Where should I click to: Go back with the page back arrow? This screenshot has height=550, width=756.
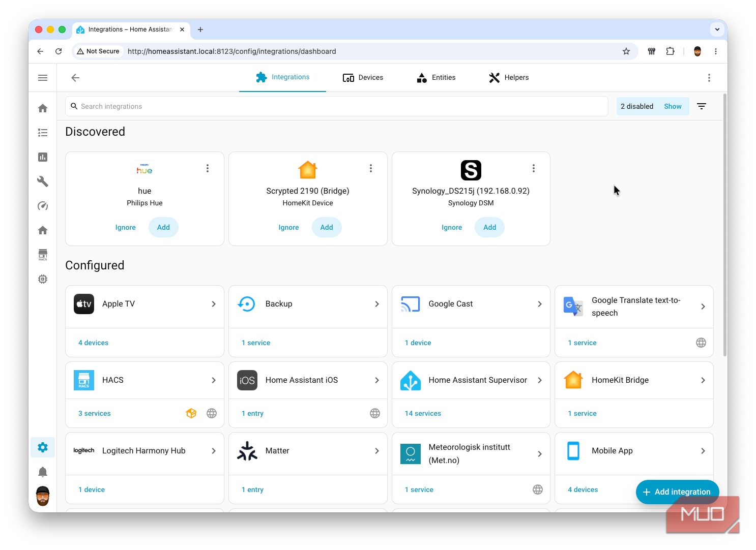[75, 78]
